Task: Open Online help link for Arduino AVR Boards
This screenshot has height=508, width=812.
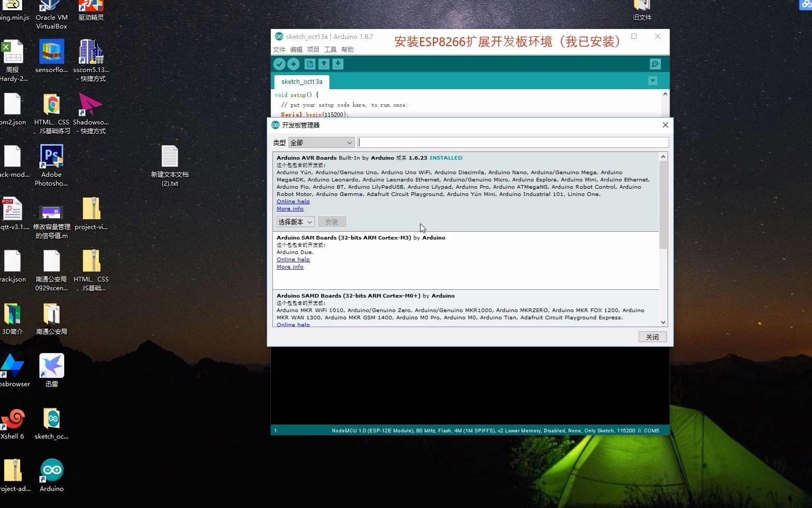Action: click(293, 202)
